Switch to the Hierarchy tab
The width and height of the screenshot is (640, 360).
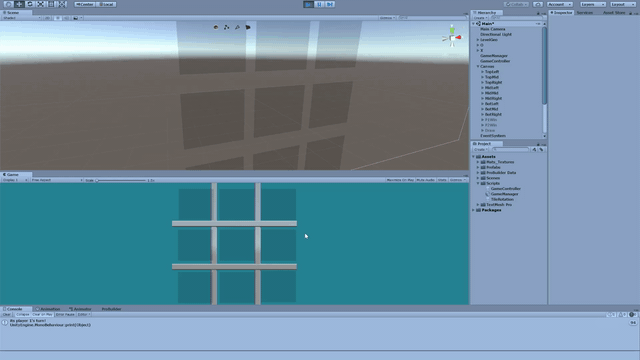pyautogui.click(x=487, y=13)
